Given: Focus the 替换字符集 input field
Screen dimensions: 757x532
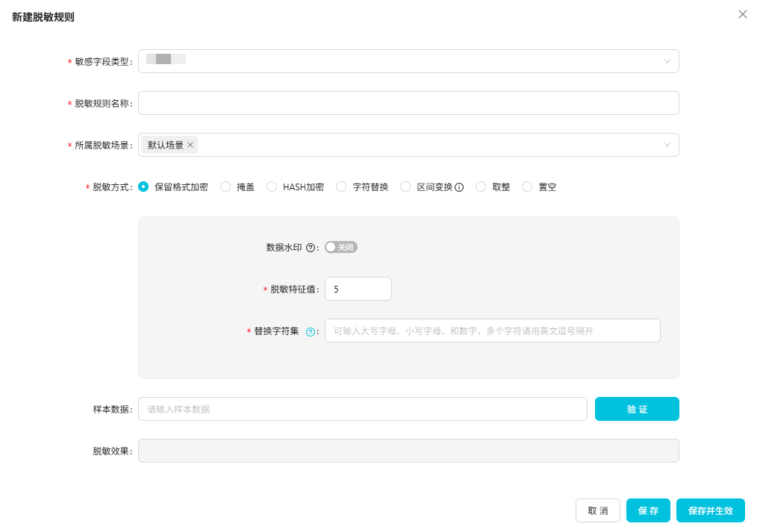Looking at the screenshot, I should coord(493,331).
